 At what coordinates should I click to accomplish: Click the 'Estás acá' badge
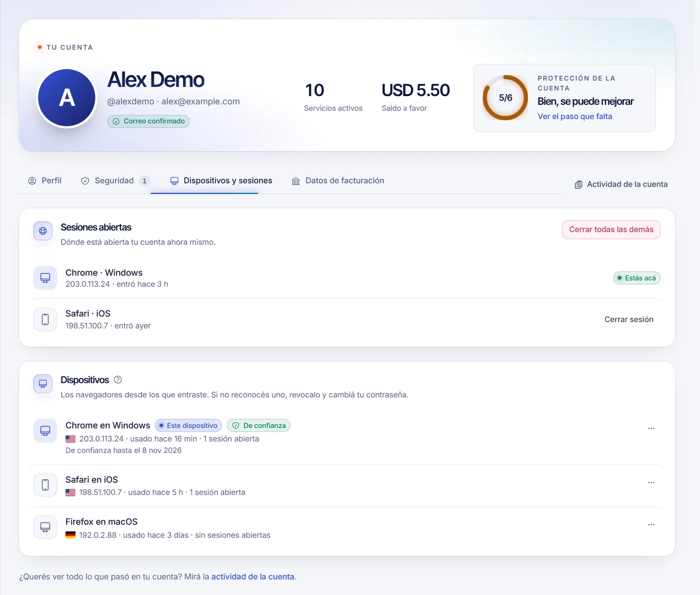pyautogui.click(x=637, y=278)
